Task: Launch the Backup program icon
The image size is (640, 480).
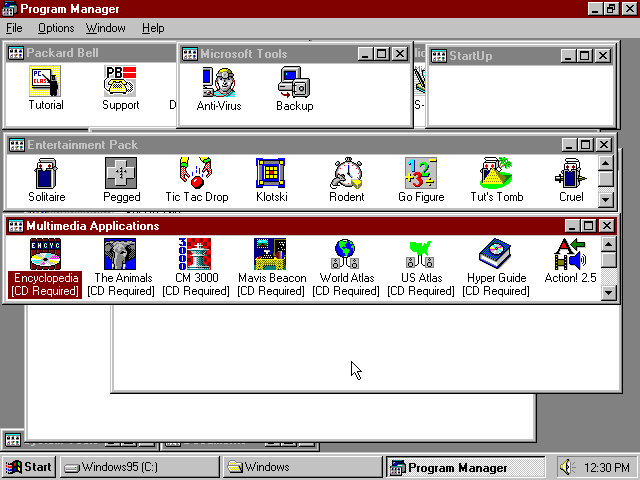Action: tap(294, 82)
